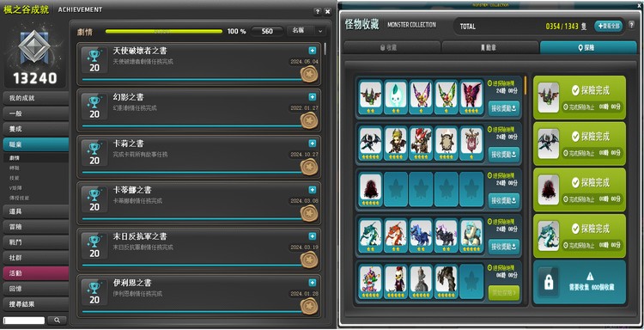Select 轉職 sub-category in sidebar
The height and width of the screenshot is (330, 644).
(14, 168)
